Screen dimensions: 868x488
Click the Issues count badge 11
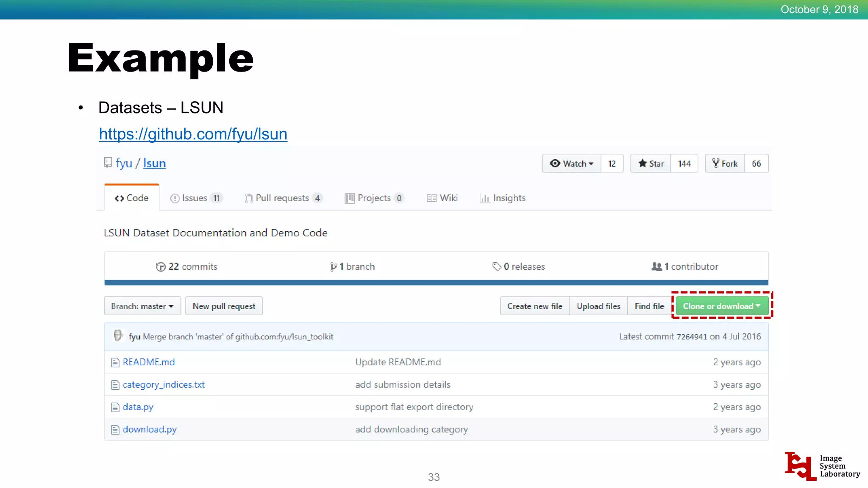[217, 198]
